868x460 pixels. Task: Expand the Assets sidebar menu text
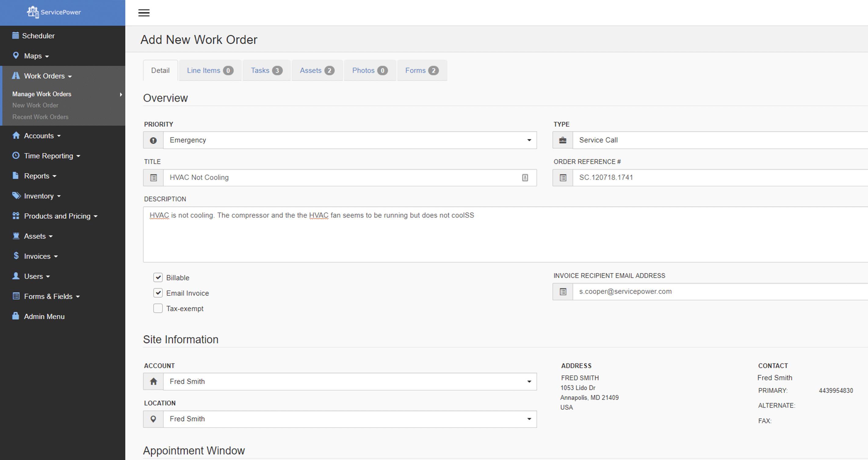[x=35, y=236]
